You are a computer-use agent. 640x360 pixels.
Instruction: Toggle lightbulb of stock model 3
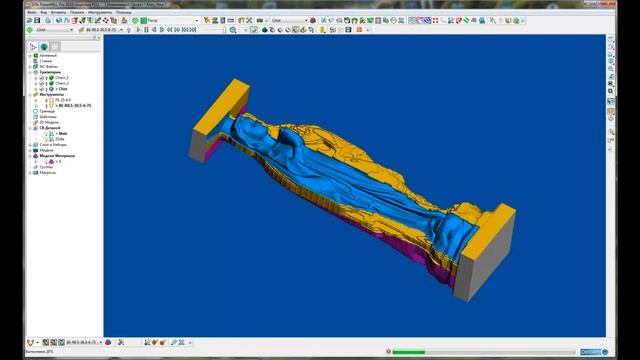point(46,162)
